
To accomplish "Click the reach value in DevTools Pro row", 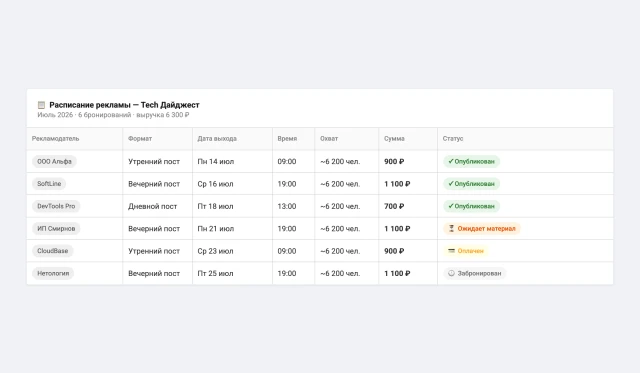I will coord(340,206).
